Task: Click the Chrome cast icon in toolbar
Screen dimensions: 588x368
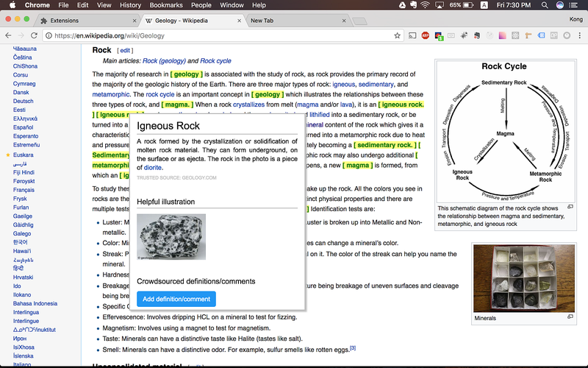Action: pyautogui.click(x=413, y=35)
